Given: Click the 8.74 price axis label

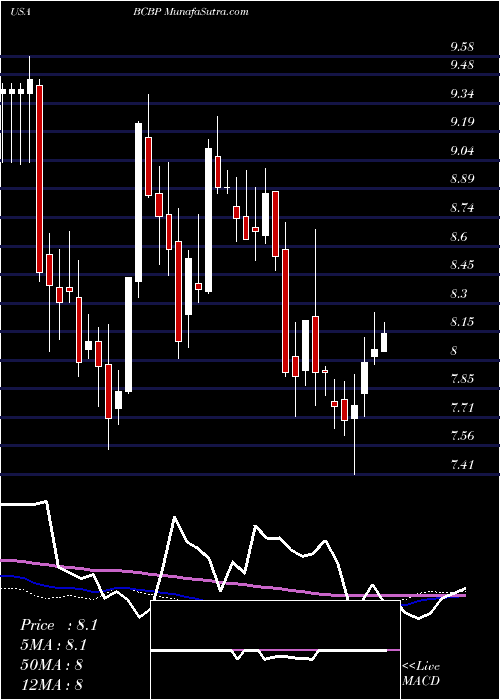Looking at the screenshot, I should (x=462, y=208).
